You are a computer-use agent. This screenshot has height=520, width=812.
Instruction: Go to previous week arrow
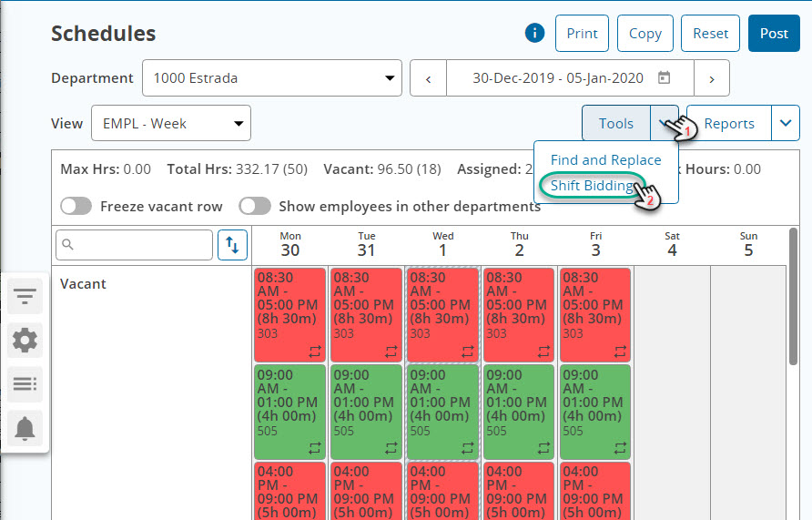[428, 78]
